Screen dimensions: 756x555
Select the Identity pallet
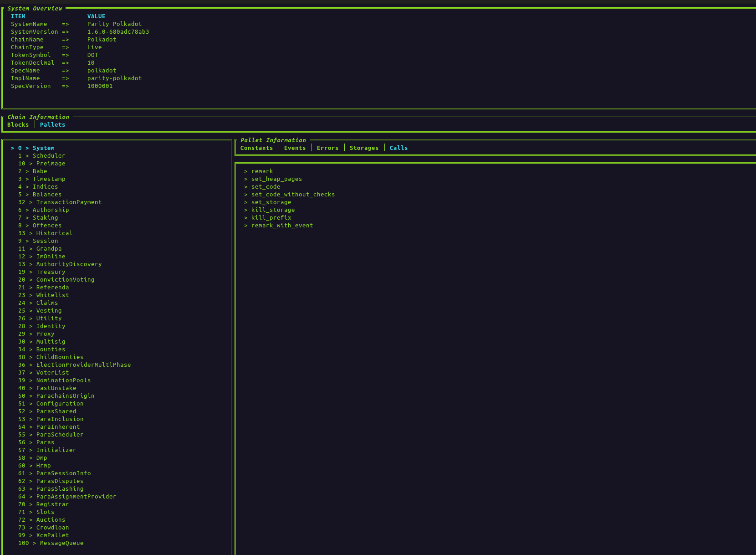click(41, 326)
